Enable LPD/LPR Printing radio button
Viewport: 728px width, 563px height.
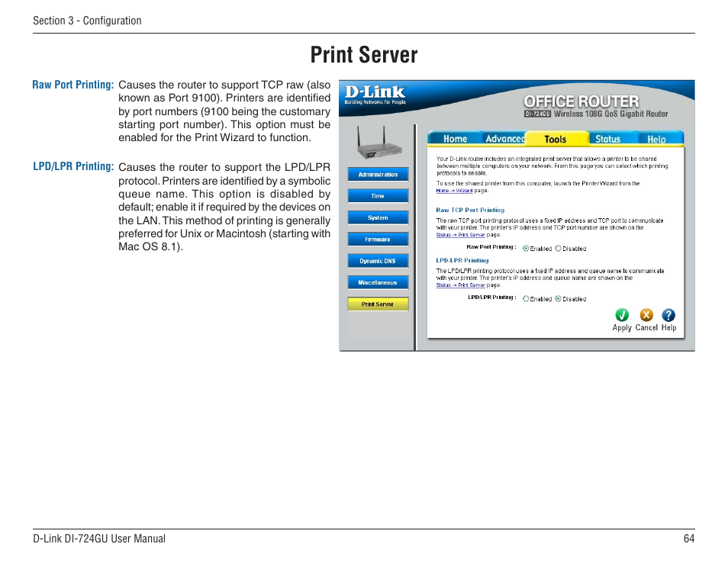526,299
